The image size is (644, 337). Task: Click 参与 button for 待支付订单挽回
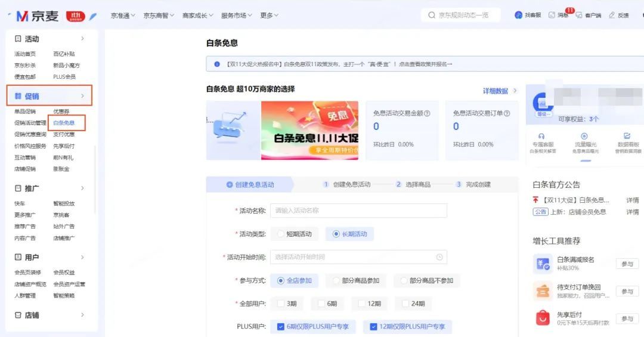[x=627, y=292]
